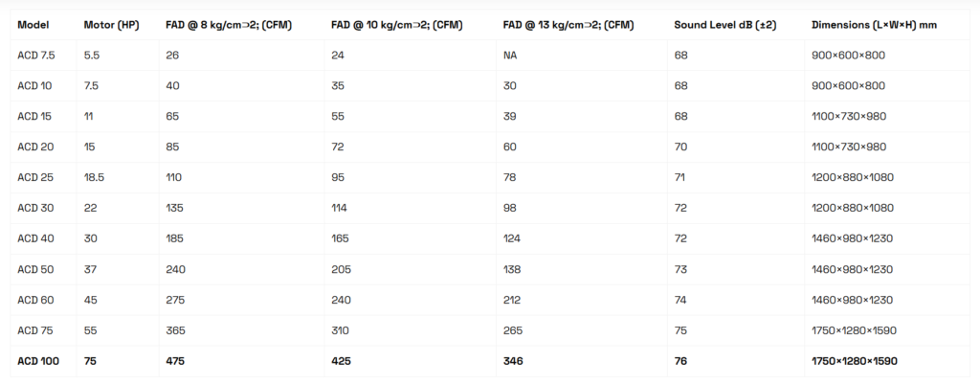This screenshot has width=980, height=385.
Task: Select the ACD 50 model cell
Action: pyautogui.click(x=35, y=269)
